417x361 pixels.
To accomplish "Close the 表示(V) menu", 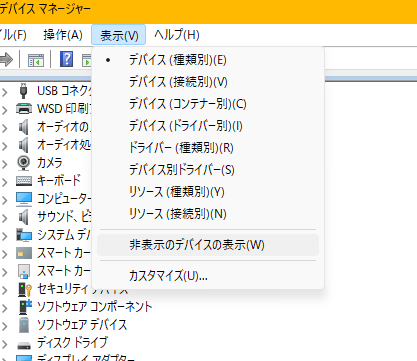I will [x=119, y=35].
